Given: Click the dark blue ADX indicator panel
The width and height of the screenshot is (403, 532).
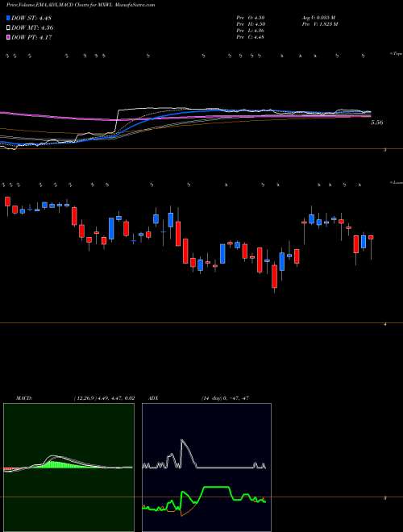Looking at the screenshot, I should click(206, 468).
